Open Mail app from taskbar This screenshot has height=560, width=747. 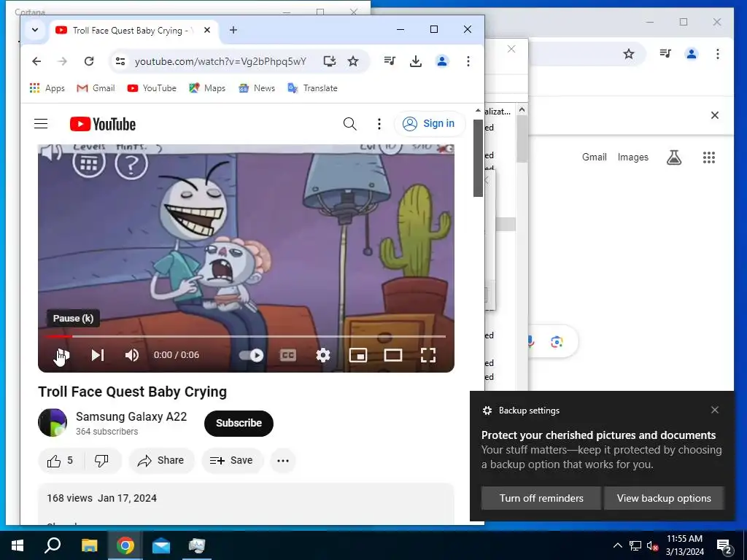click(x=161, y=545)
